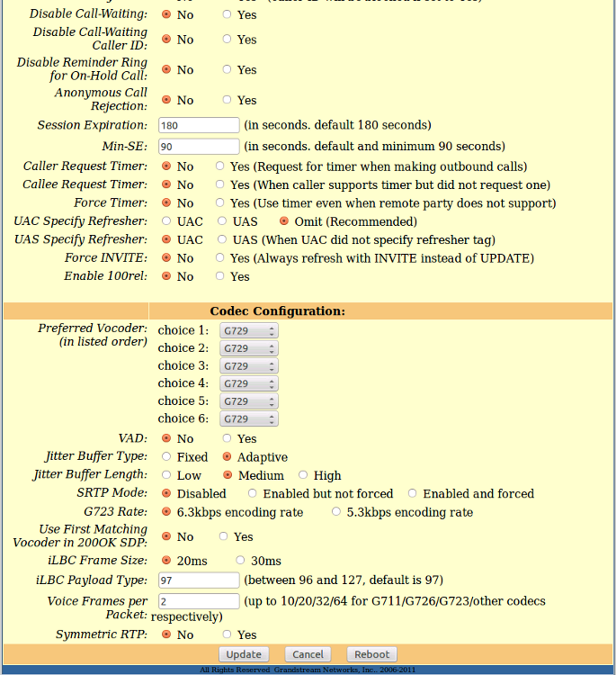Set Jitter Buffer Length to High
Viewport: 616px width, 675px height.
pyautogui.click(x=303, y=475)
